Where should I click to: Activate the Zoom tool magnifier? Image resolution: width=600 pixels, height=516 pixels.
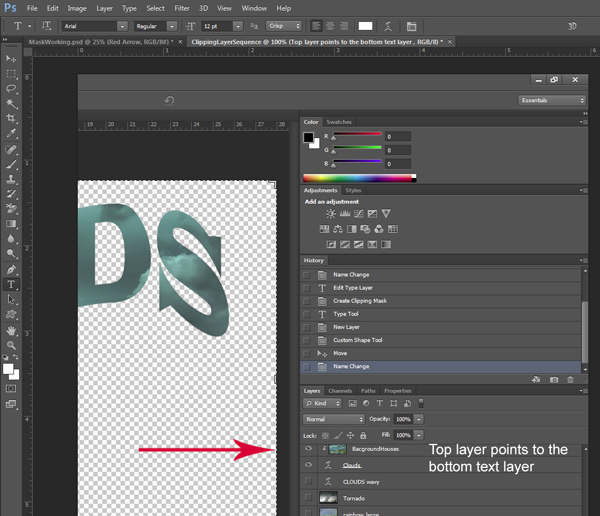point(12,345)
